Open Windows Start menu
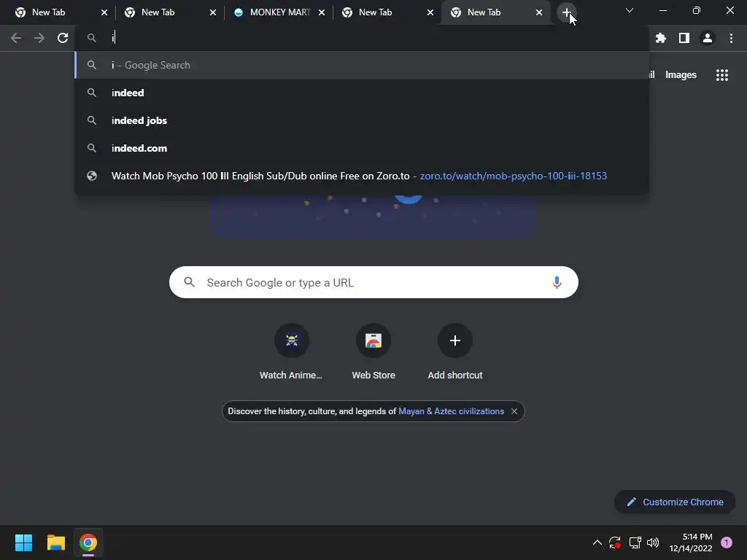 tap(23, 542)
